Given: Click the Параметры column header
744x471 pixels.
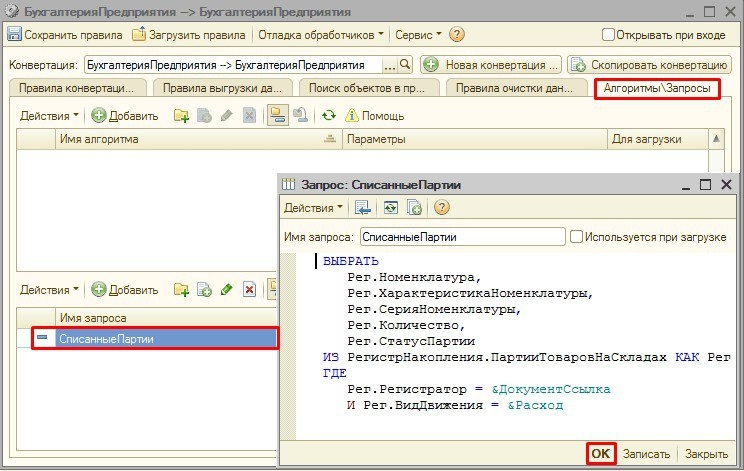Looking at the screenshot, I should tap(475, 139).
